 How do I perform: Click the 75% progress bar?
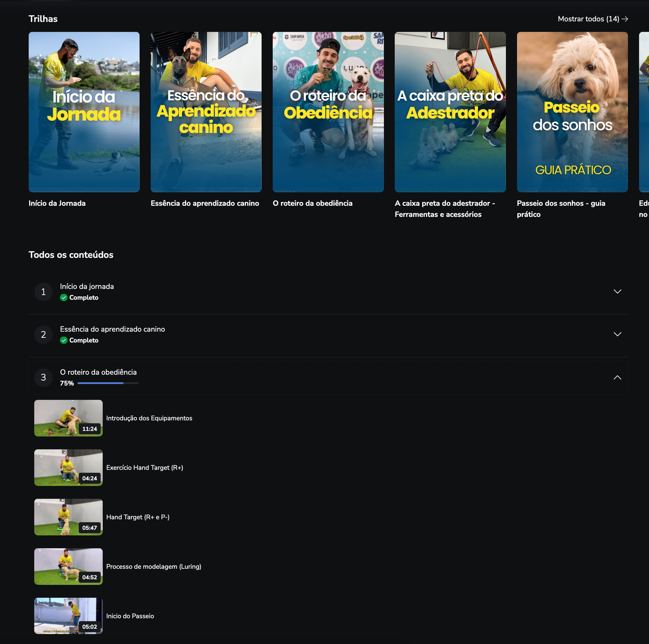[x=108, y=383]
